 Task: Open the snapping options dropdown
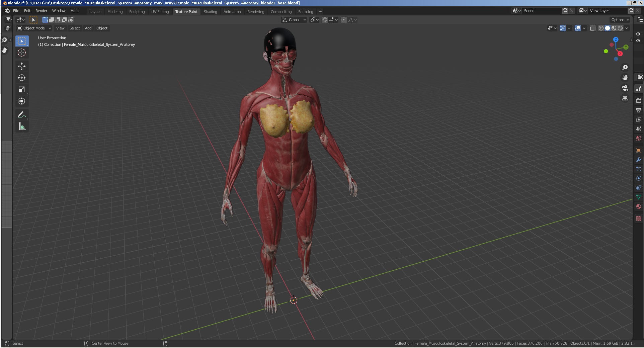pyautogui.click(x=333, y=20)
